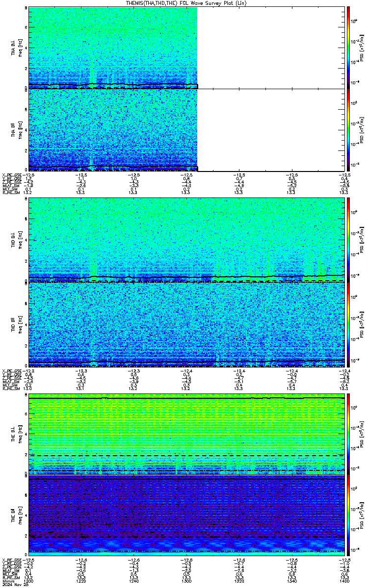
Task: Click the THD B∥ spectrogram panel
Action: point(186,324)
